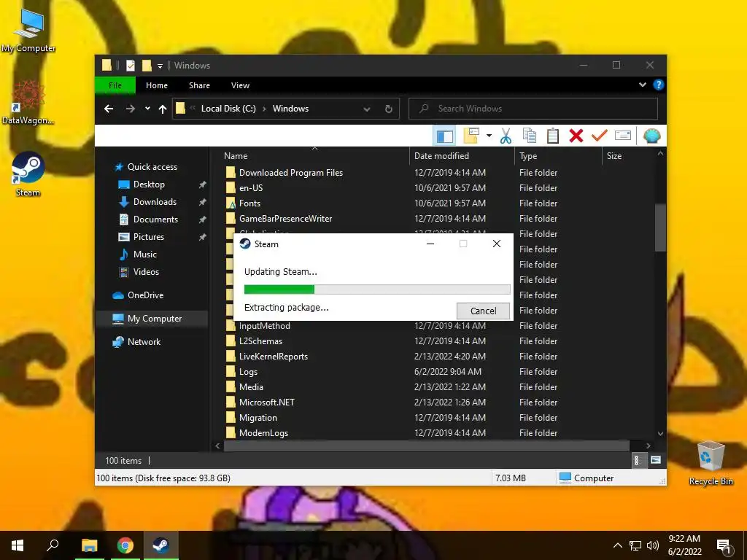Toggle the navigation pane toolbar icon
This screenshot has height=560, width=747.
444,136
